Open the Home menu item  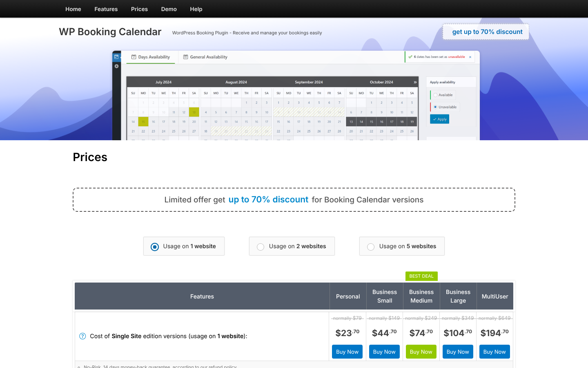point(73,9)
